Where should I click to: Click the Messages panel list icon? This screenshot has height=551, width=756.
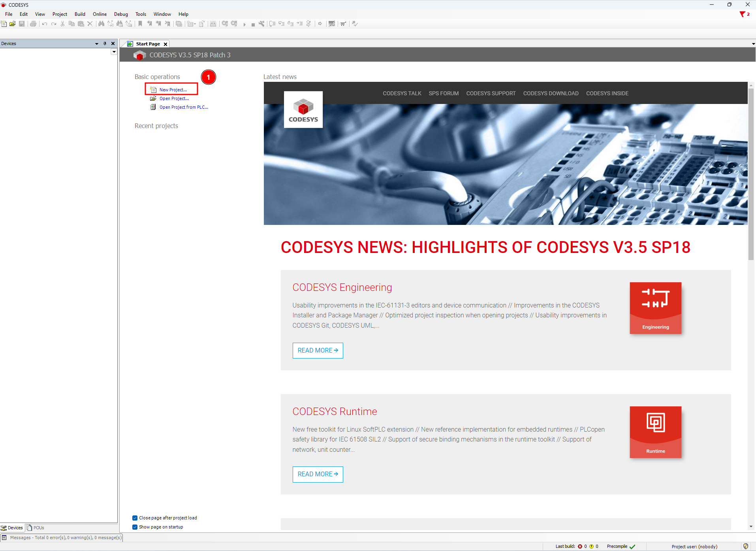tap(4, 538)
